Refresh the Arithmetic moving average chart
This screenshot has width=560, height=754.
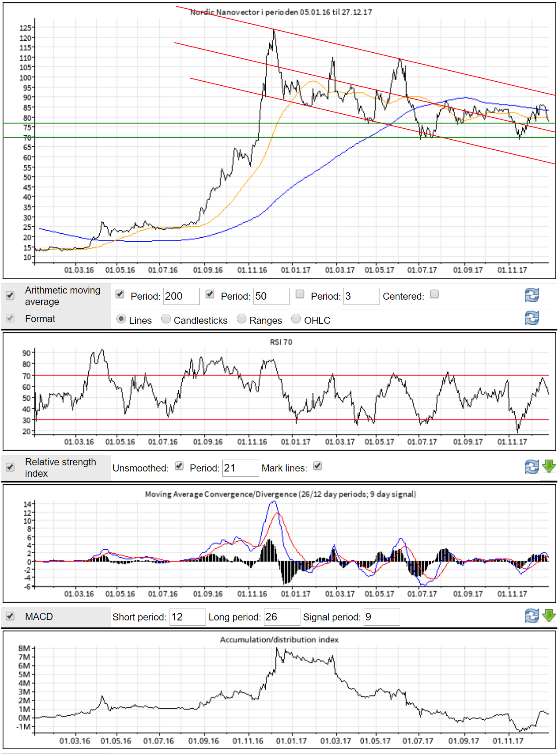point(532,295)
